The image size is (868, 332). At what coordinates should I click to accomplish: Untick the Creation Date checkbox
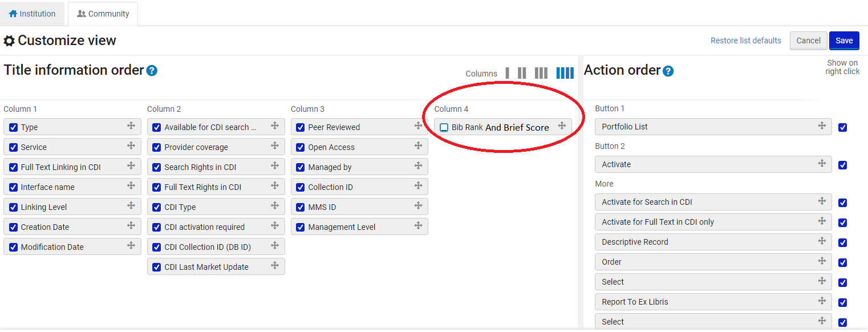(13, 227)
